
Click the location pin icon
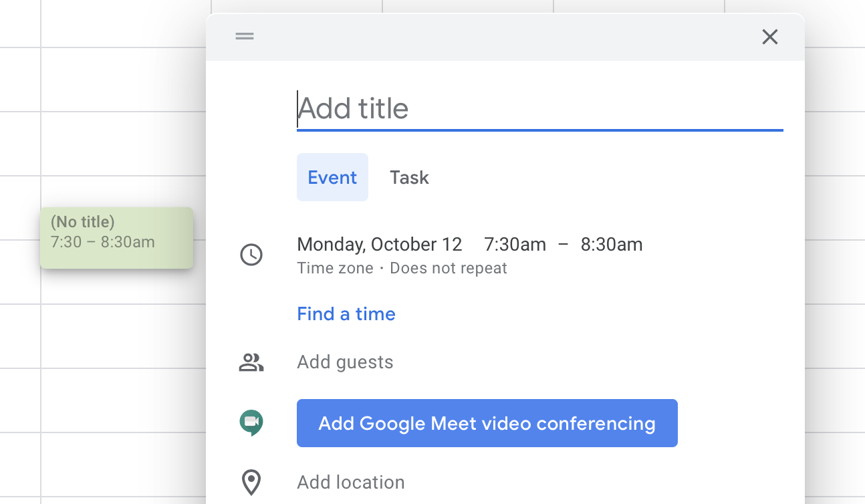pyautogui.click(x=251, y=482)
